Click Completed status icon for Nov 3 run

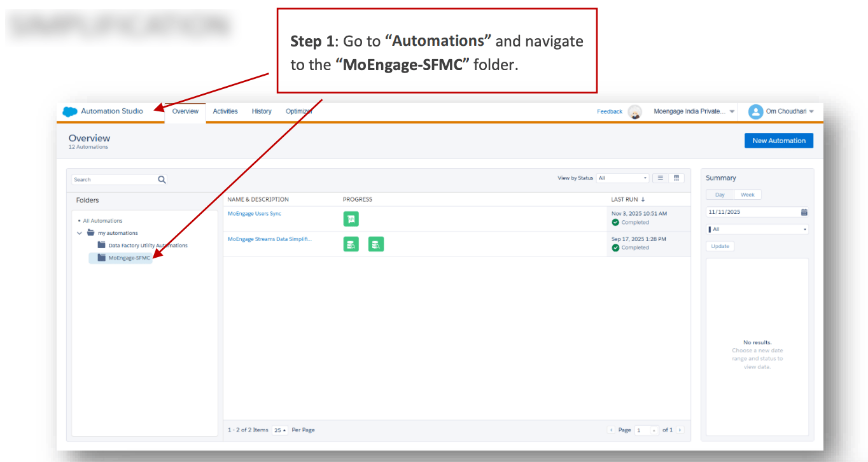615,222
